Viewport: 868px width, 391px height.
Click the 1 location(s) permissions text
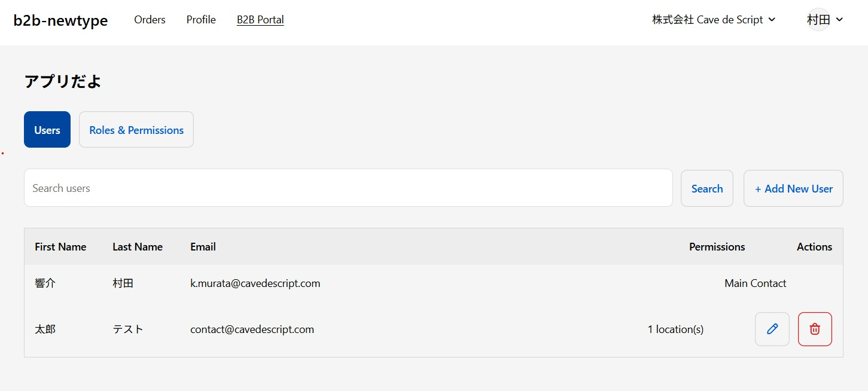pos(675,329)
